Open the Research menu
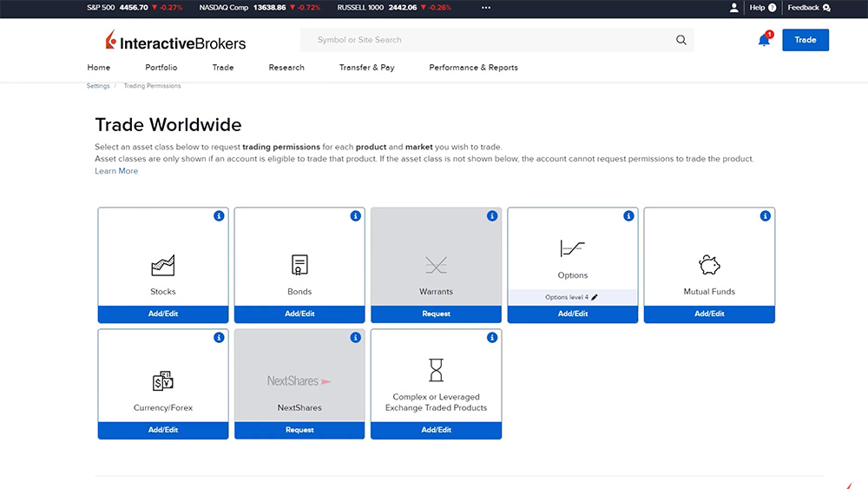This screenshot has height=489, width=868. pyautogui.click(x=286, y=68)
